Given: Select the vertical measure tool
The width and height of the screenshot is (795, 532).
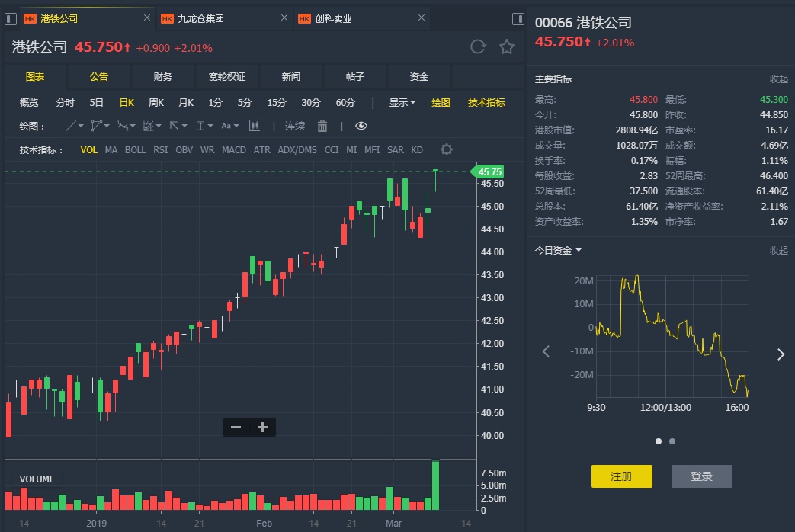Looking at the screenshot, I should (x=200, y=126).
